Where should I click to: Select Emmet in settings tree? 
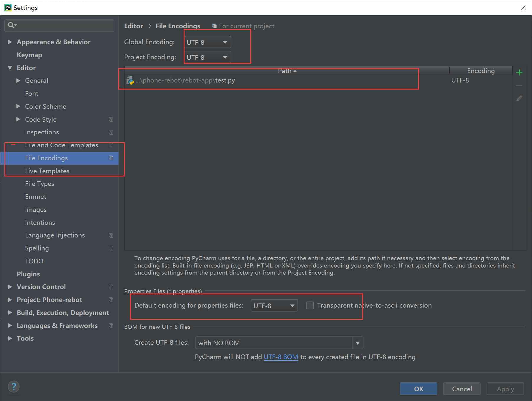tap(36, 197)
